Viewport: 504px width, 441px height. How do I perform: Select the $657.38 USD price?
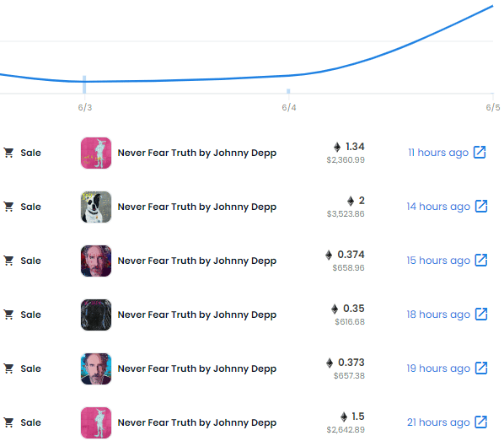(349, 376)
